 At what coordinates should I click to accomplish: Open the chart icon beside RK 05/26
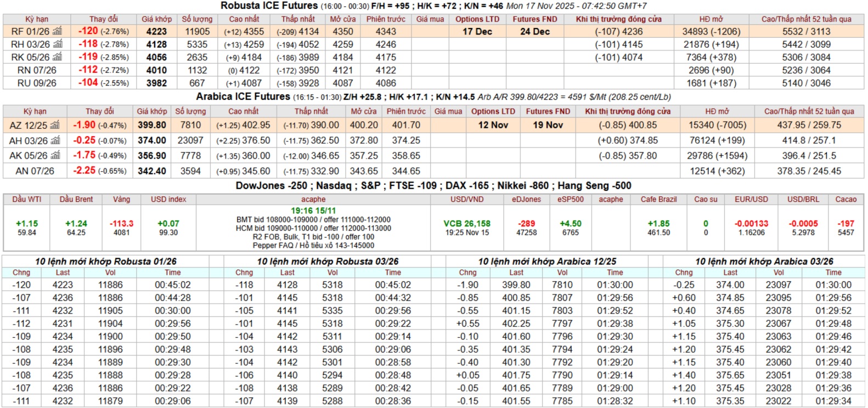click(x=58, y=57)
